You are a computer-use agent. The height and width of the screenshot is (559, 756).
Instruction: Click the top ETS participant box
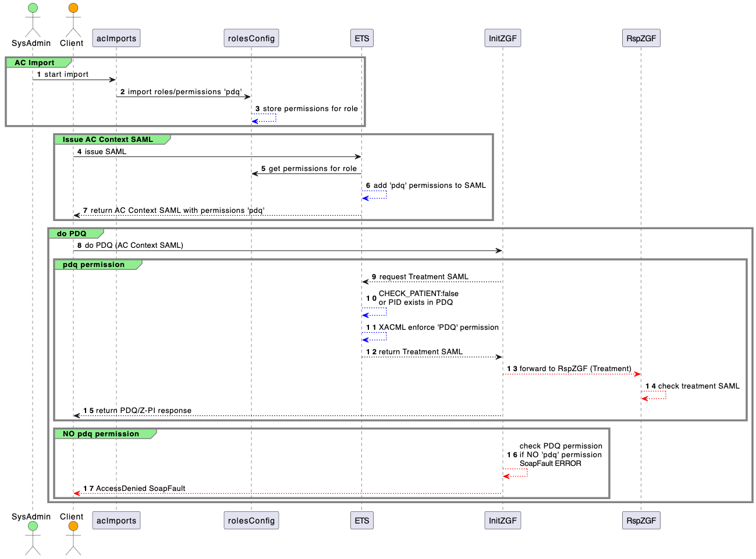(362, 38)
